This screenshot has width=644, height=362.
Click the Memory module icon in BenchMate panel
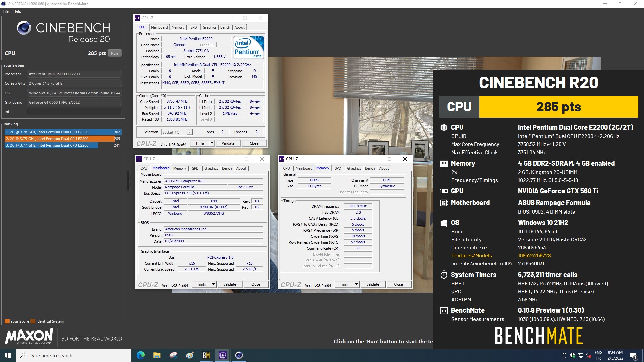(444, 163)
